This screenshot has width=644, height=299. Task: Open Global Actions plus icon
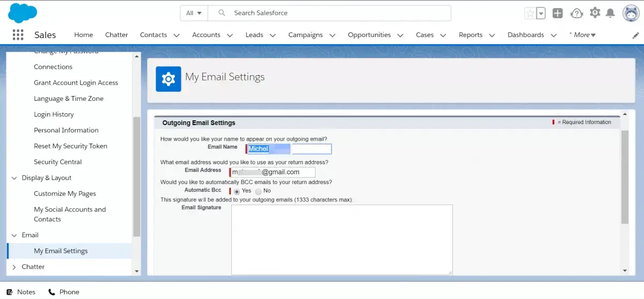(558, 13)
